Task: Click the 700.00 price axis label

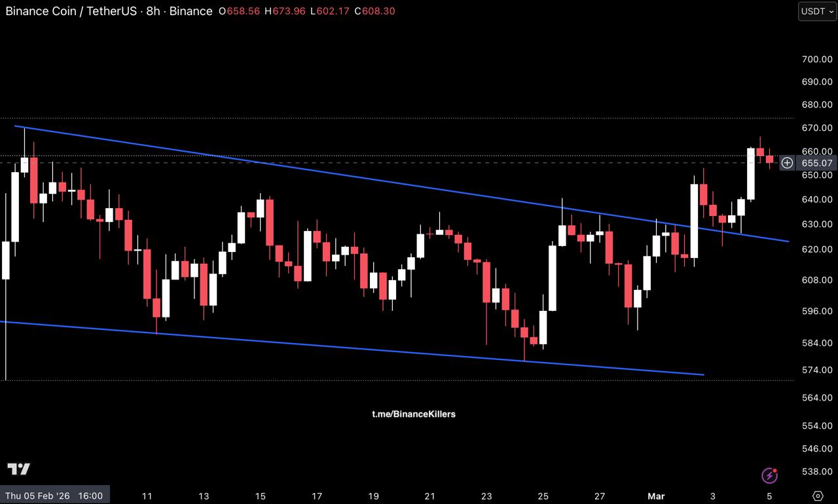Action: click(x=817, y=59)
